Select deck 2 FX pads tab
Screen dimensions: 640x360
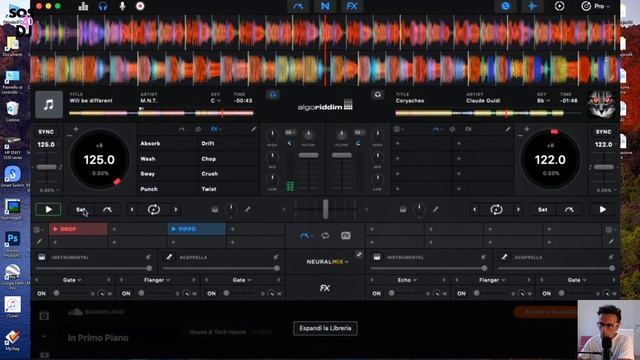tap(469, 129)
